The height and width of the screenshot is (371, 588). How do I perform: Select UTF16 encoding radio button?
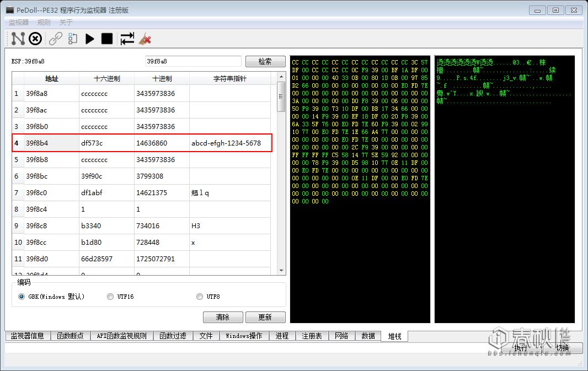(x=110, y=297)
